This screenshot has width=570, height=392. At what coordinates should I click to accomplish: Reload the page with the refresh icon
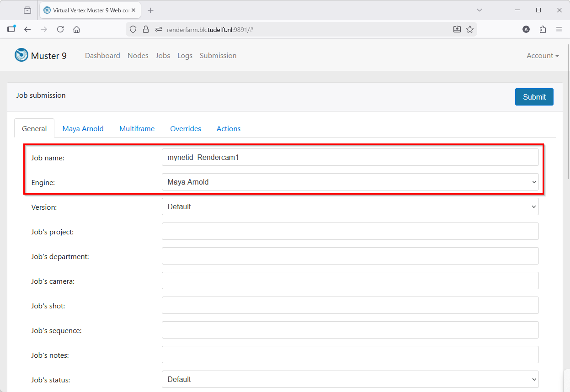click(60, 29)
